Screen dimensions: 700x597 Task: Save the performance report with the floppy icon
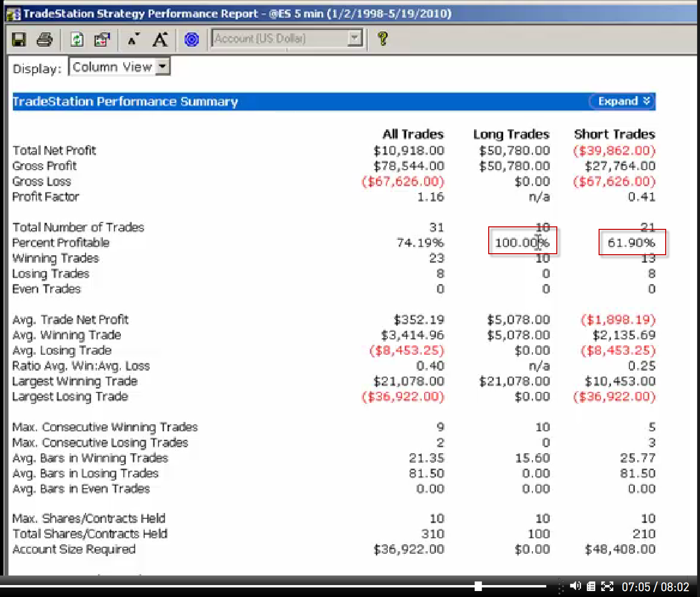click(19, 39)
